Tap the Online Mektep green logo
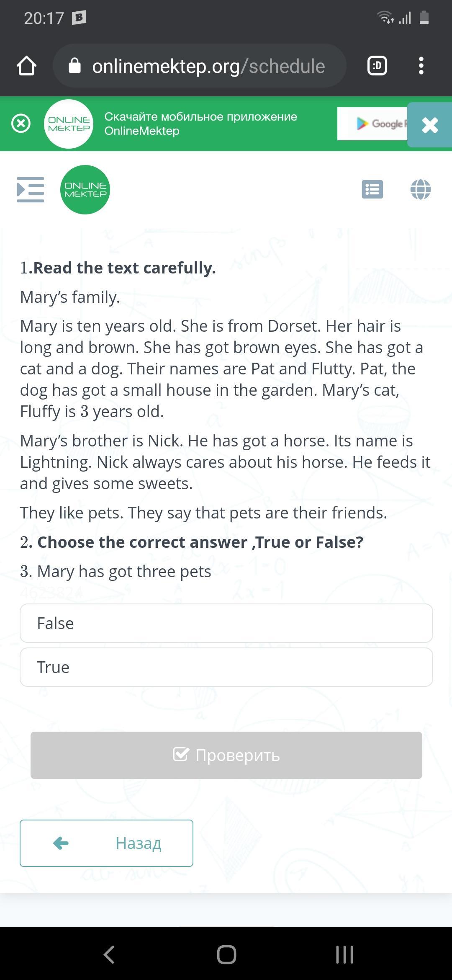This screenshot has height=980, width=452. point(85,190)
